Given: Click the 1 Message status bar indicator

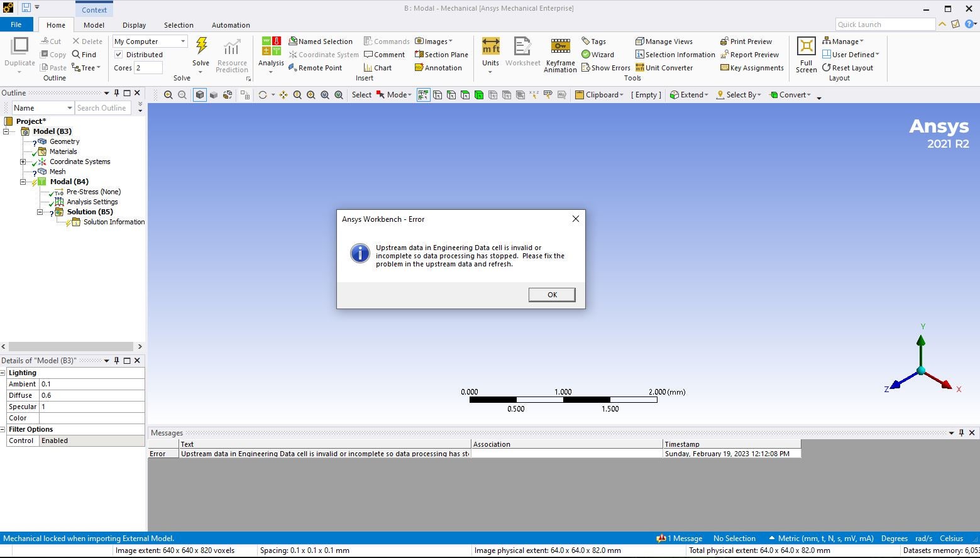Looking at the screenshot, I should 679,539.
